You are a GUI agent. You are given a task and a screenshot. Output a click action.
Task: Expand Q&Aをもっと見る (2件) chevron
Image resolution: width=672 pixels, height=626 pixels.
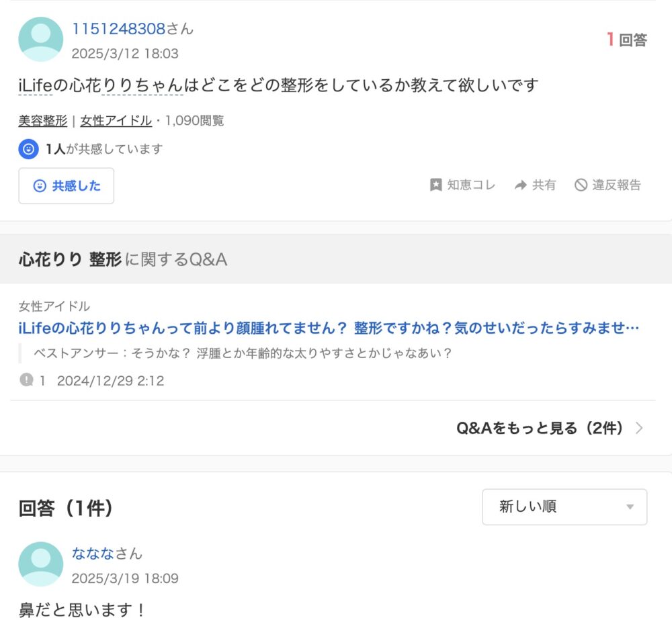coord(639,428)
